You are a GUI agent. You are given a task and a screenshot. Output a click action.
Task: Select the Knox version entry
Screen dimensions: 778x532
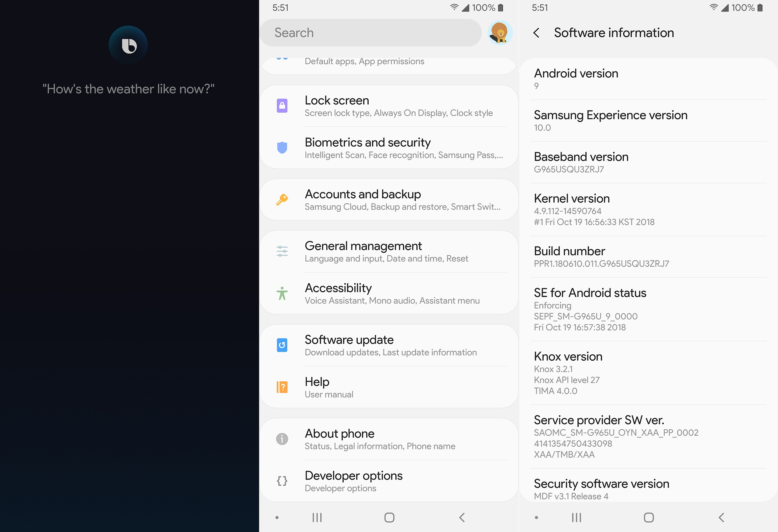pyautogui.click(x=648, y=373)
